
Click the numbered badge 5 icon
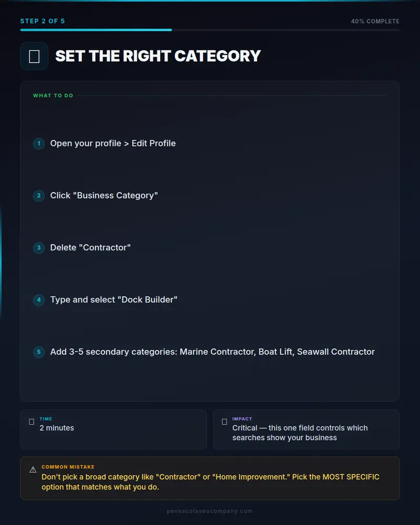pos(39,352)
